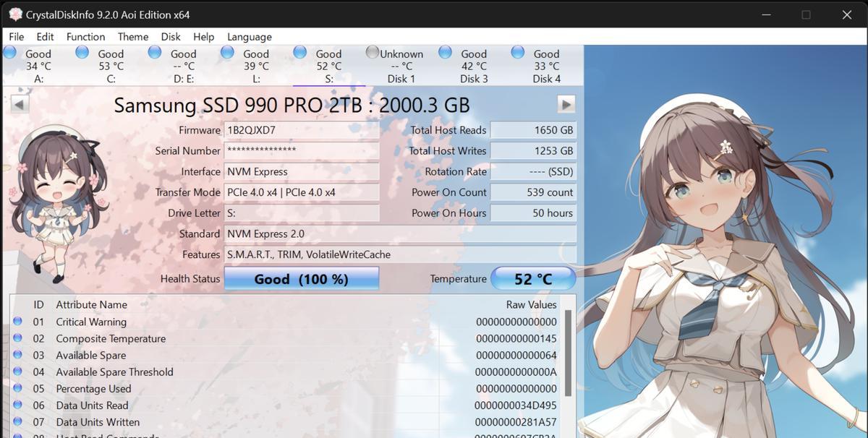Click the Standard NVM Express 2.0 field
Image resolution: width=868 pixels, height=438 pixels.
(400, 233)
